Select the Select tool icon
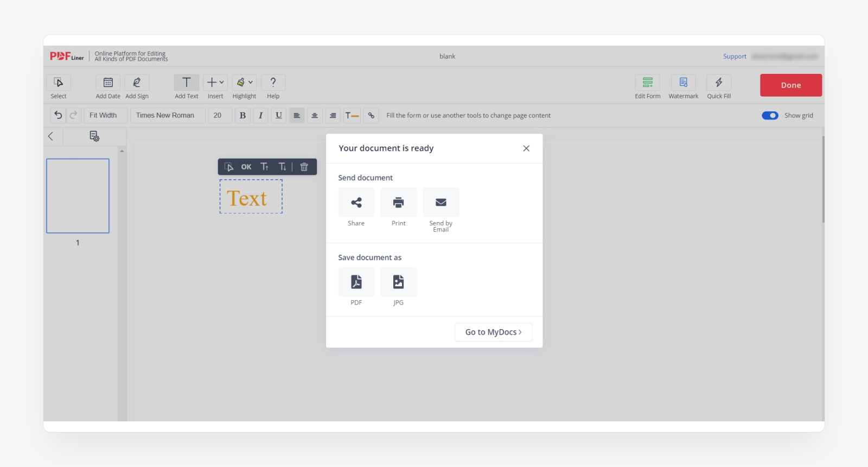Screen dimensions: 868x467 tap(59, 83)
